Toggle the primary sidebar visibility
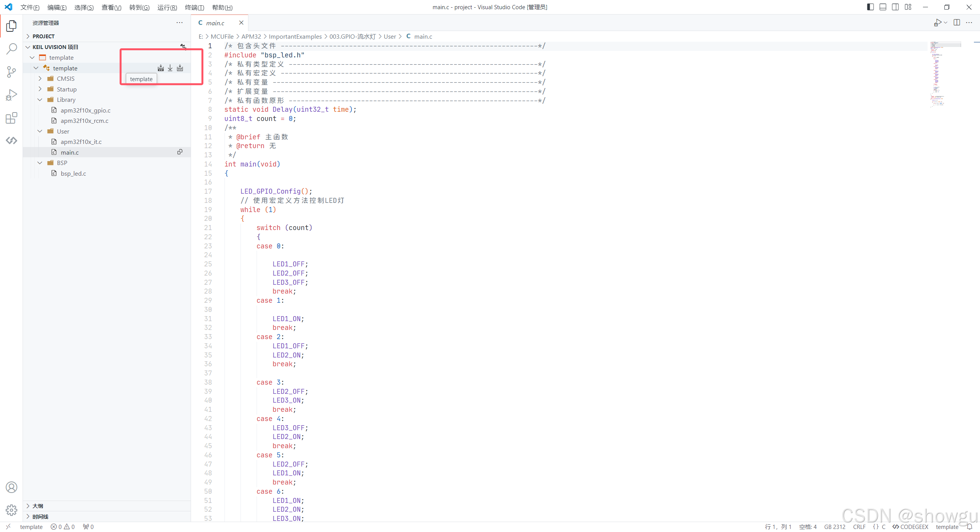This screenshot has height=532, width=980. coord(870,7)
